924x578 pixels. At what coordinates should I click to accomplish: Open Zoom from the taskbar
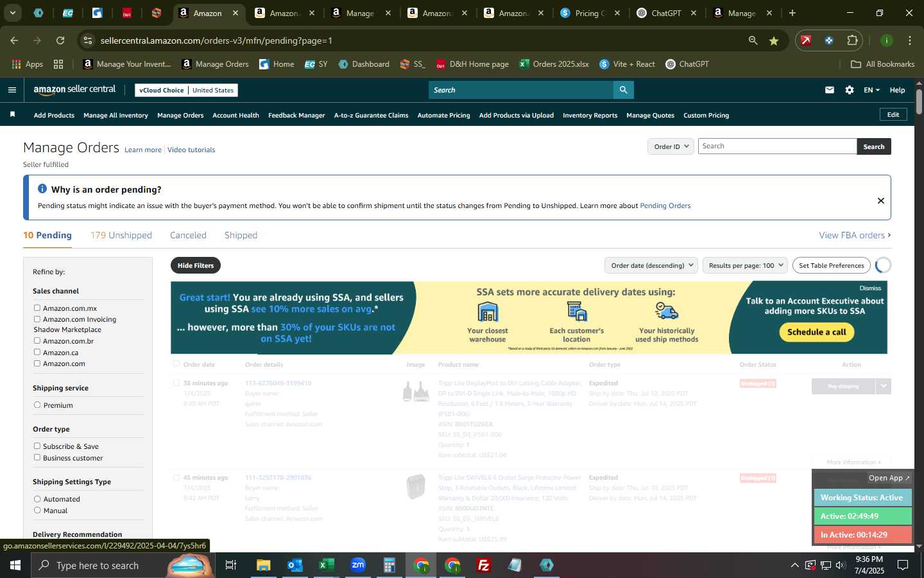tap(358, 565)
